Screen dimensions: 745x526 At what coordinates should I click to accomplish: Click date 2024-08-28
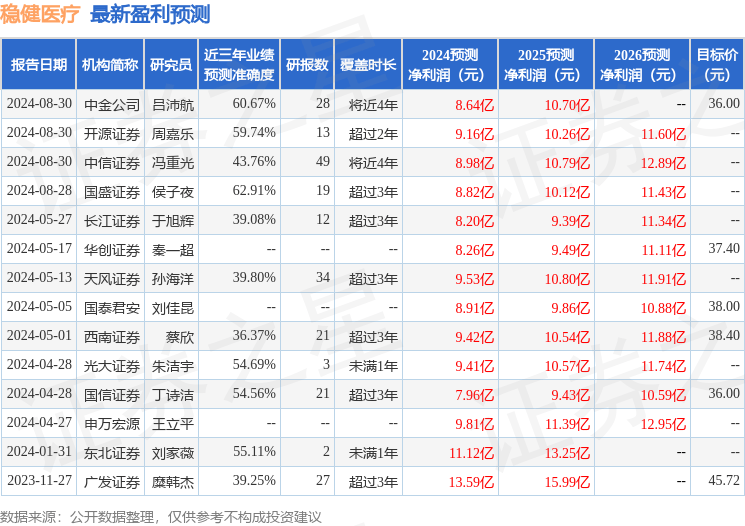39,191
